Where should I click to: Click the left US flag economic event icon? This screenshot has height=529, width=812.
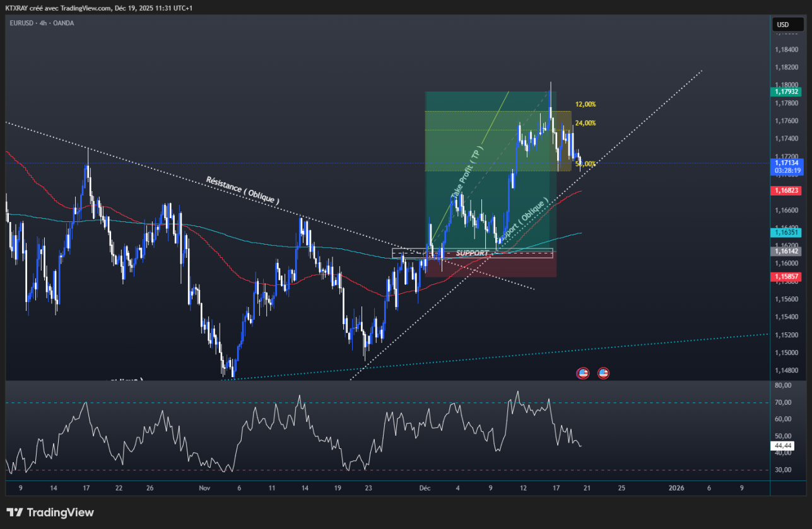pyautogui.click(x=583, y=373)
